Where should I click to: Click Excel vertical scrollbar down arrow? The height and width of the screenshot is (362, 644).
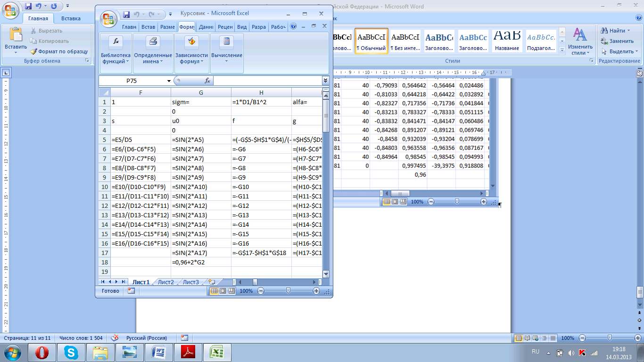coord(326,274)
